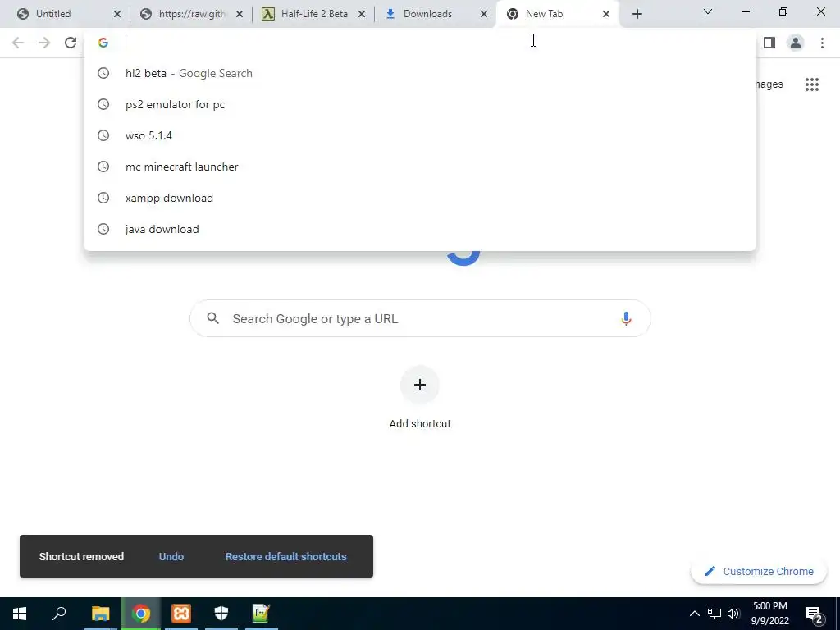Image resolution: width=840 pixels, height=630 pixels.
Task: Click the clock icon beside hl2 beta
Action: 103,73
